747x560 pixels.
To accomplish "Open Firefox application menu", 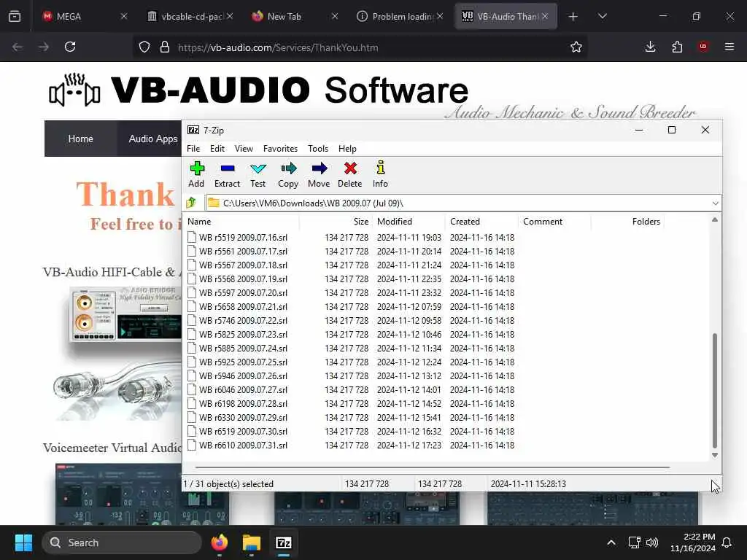I will 729,47.
